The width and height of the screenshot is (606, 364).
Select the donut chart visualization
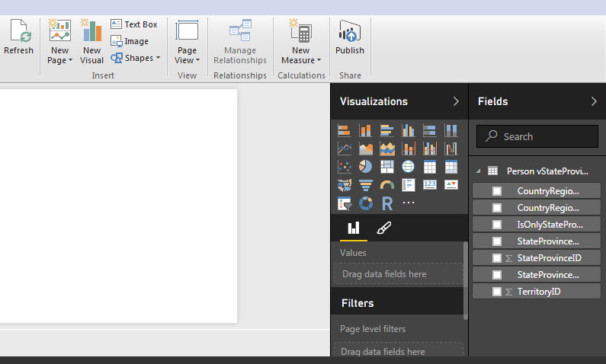pos(366,203)
